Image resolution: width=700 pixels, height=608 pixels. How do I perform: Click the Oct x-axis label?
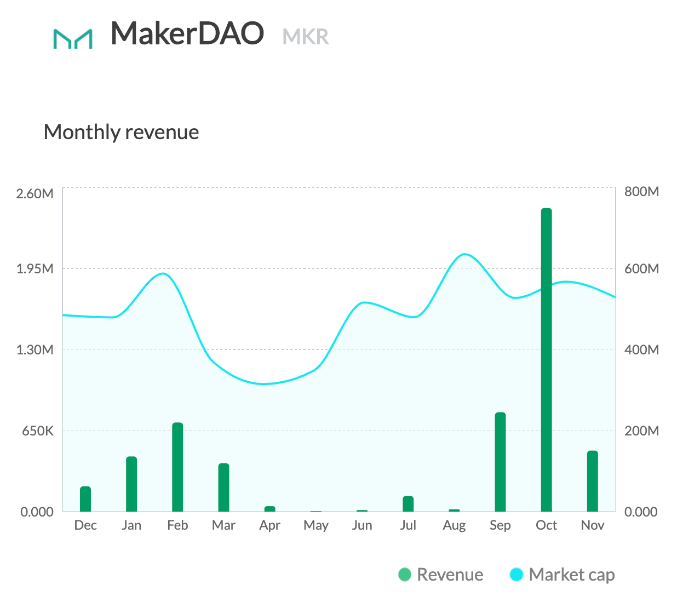coord(547,525)
